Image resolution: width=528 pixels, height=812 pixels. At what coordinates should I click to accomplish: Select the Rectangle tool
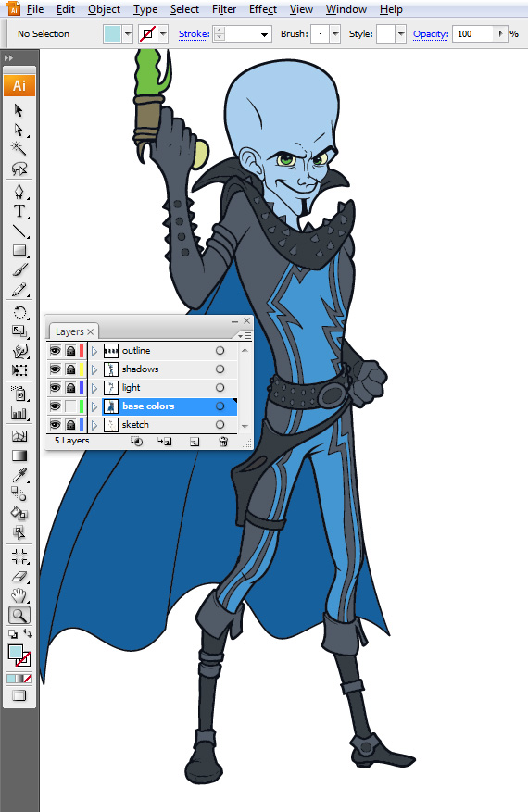point(19,251)
